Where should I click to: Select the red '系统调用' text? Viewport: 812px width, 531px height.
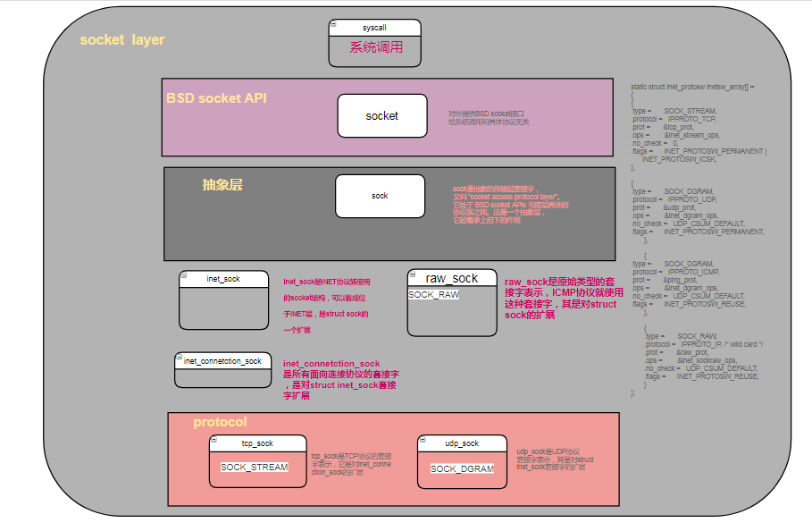point(376,47)
